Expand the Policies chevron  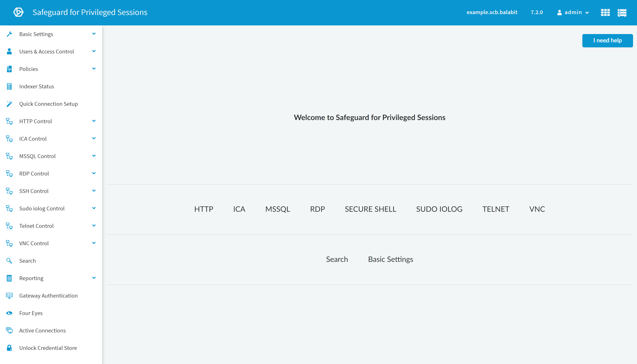94,69
